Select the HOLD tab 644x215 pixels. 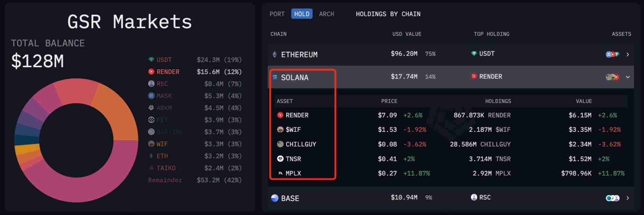coord(302,14)
